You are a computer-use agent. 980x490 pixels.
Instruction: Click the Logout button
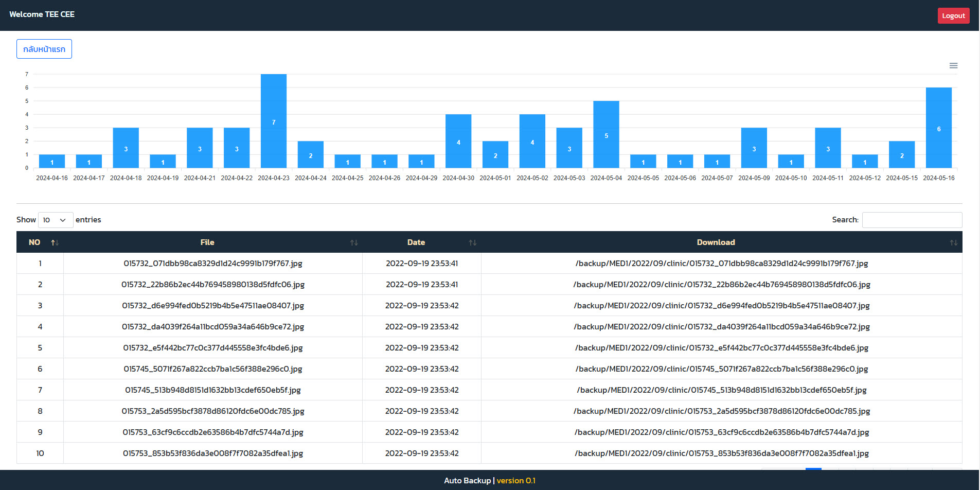coord(953,15)
